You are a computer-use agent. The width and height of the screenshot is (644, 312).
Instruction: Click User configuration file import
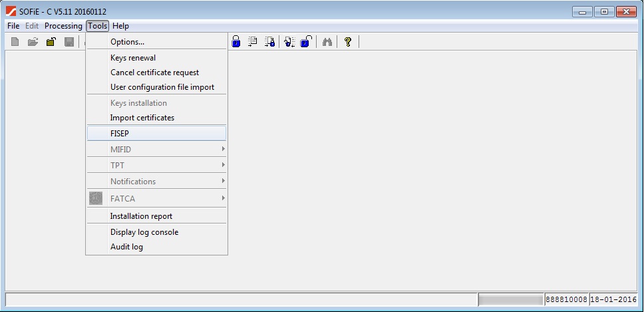162,87
